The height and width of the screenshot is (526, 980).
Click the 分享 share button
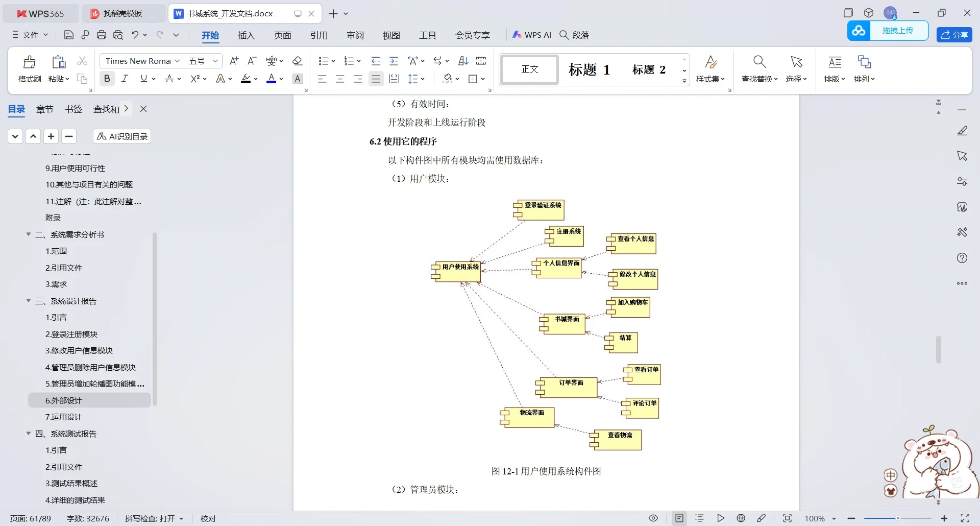pos(954,35)
